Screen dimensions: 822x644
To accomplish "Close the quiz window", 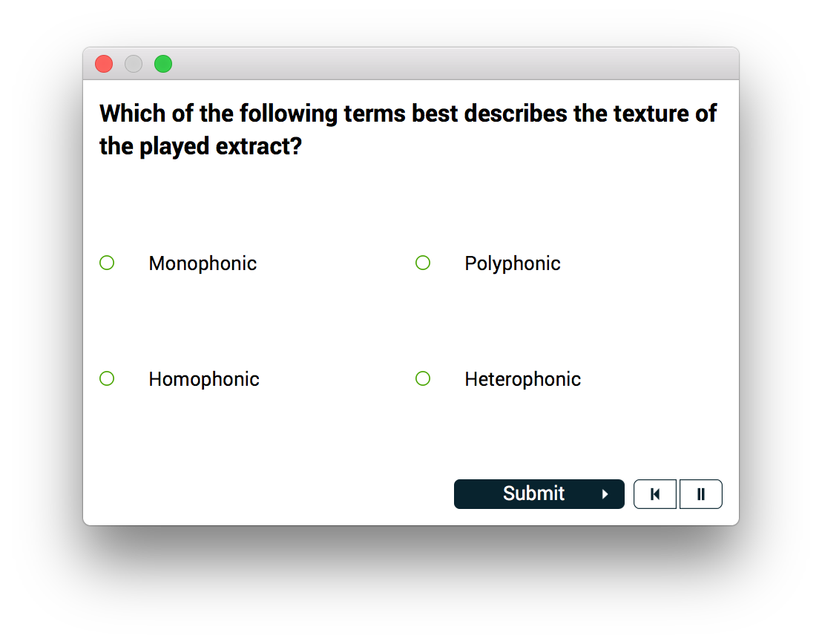I will pyautogui.click(x=104, y=65).
